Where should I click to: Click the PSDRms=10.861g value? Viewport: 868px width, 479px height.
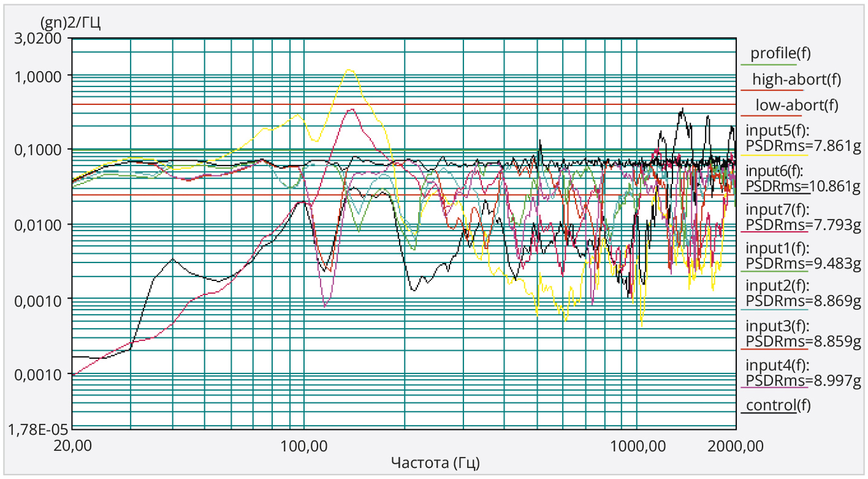(803, 186)
